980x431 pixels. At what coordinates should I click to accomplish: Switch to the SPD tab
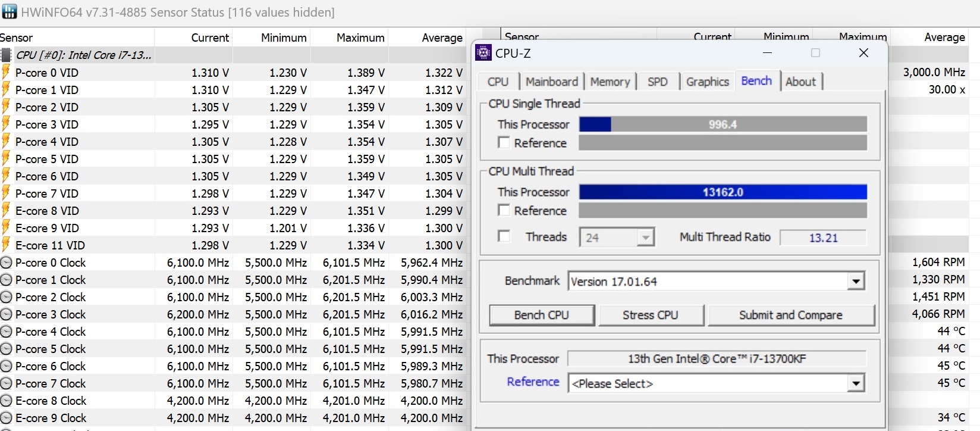(658, 82)
